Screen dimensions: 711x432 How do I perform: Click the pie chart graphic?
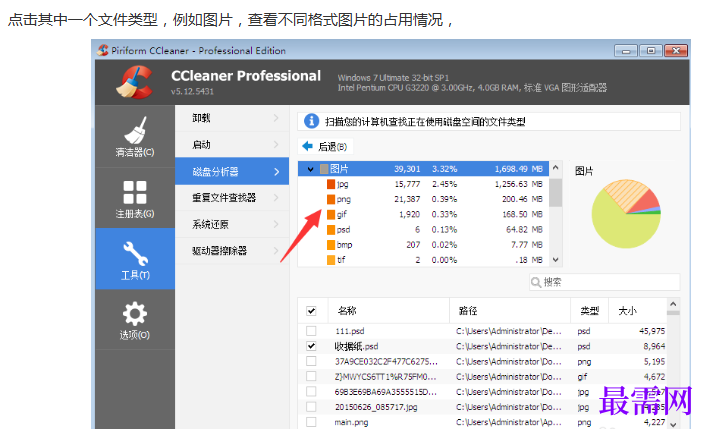pos(626,214)
